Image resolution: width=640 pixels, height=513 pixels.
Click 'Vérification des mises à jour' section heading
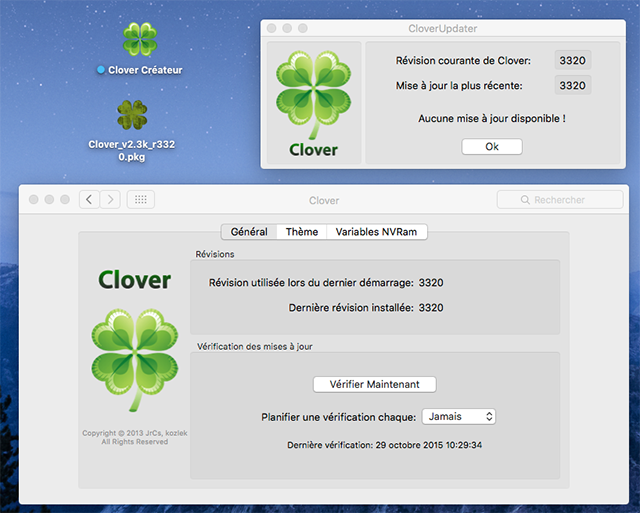[255, 346]
